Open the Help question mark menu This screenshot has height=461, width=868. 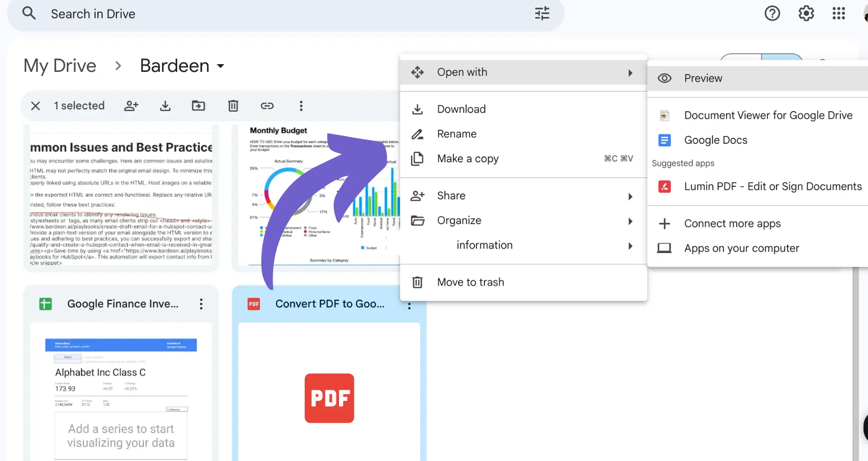click(x=772, y=14)
